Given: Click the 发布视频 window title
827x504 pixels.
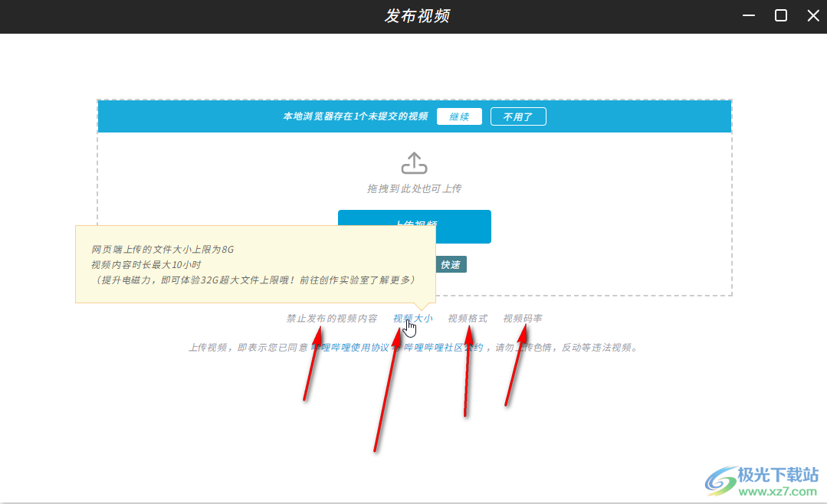Looking at the screenshot, I should click(417, 16).
